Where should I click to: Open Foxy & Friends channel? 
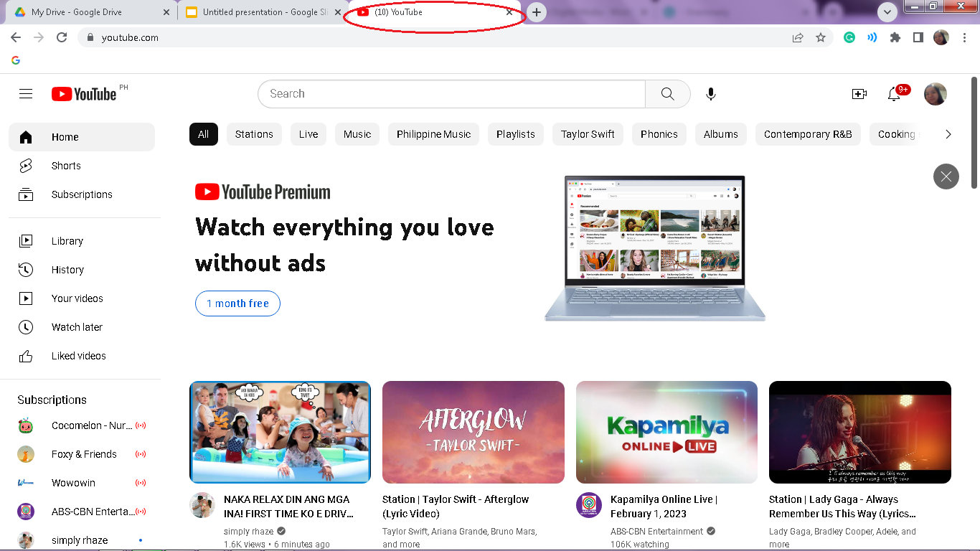click(82, 454)
